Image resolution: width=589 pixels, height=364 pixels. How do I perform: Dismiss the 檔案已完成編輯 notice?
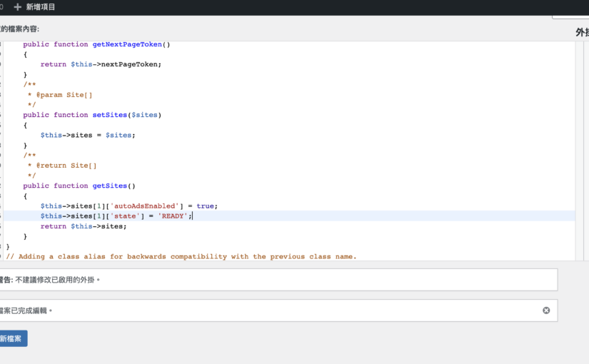[x=546, y=310]
